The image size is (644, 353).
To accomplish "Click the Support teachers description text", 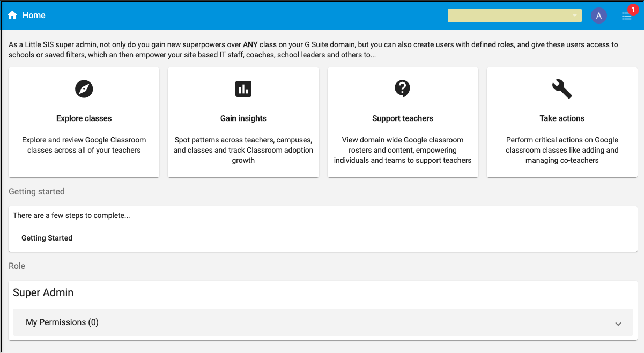I will coord(403,150).
